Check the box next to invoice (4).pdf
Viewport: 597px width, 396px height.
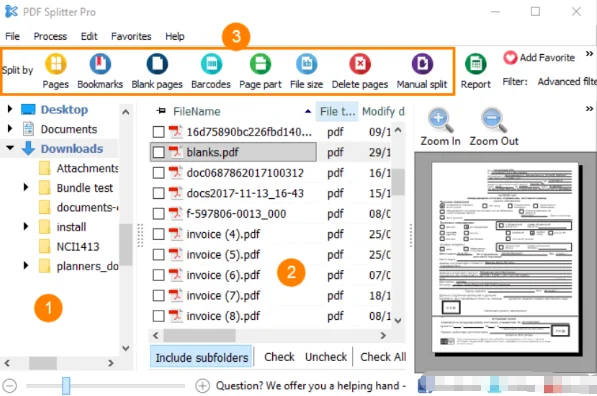[x=158, y=234]
